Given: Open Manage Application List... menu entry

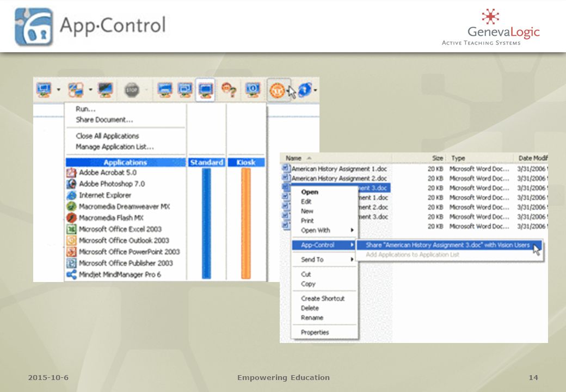Looking at the screenshot, I should click(x=115, y=147).
